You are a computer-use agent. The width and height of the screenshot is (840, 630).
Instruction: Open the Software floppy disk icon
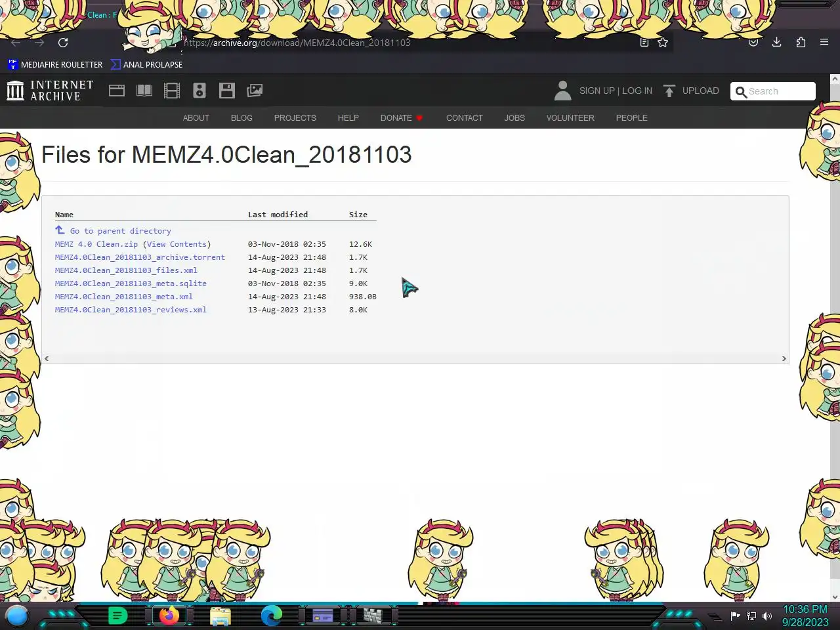[227, 91]
